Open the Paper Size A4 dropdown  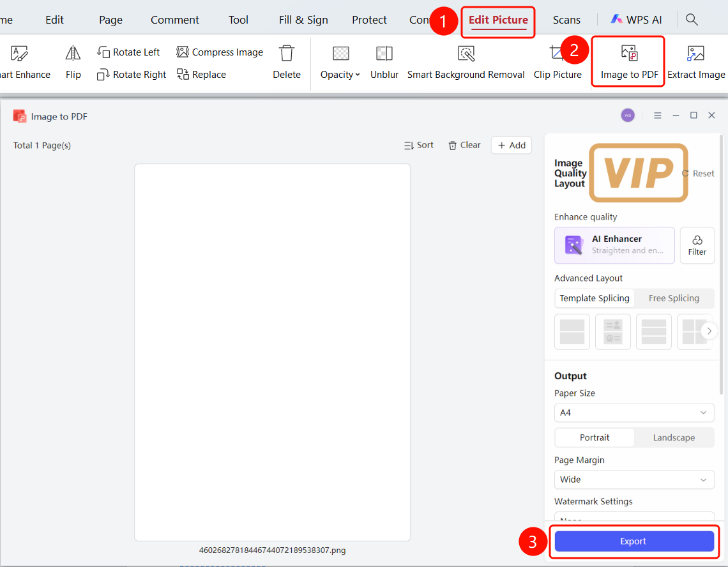pyautogui.click(x=634, y=412)
